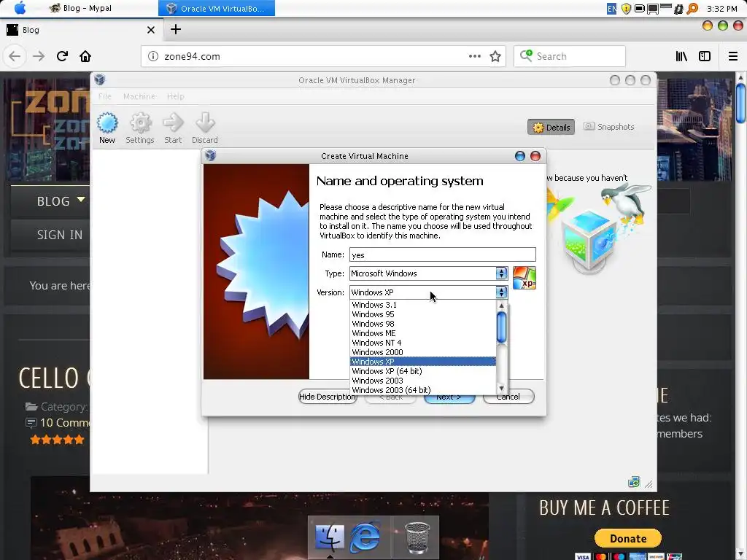Toggle the browser sidebar icon
This screenshot has height=560, width=747.
pyautogui.click(x=705, y=56)
